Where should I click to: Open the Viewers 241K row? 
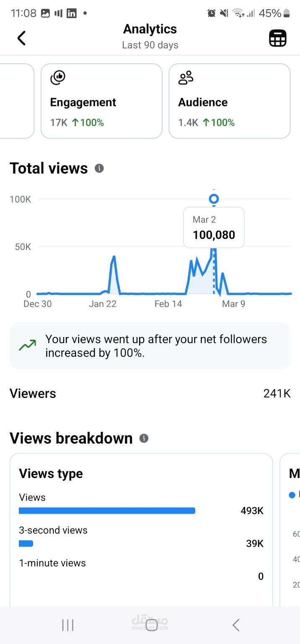[150, 394]
